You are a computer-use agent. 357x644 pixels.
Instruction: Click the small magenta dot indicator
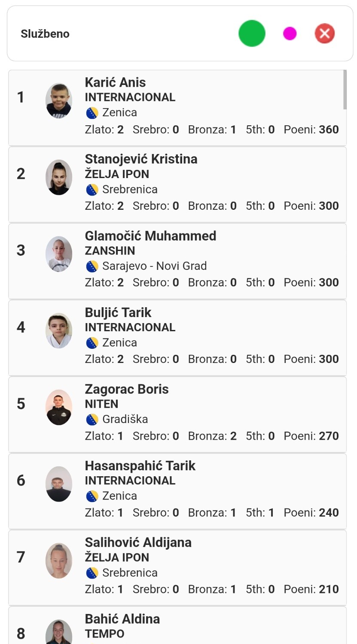tap(290, 33)
